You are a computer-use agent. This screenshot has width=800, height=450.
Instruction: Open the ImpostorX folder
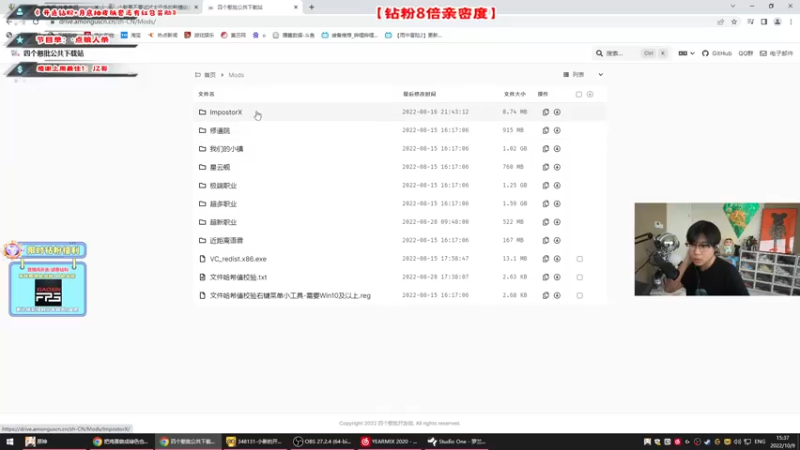click(x=226, y=112)
